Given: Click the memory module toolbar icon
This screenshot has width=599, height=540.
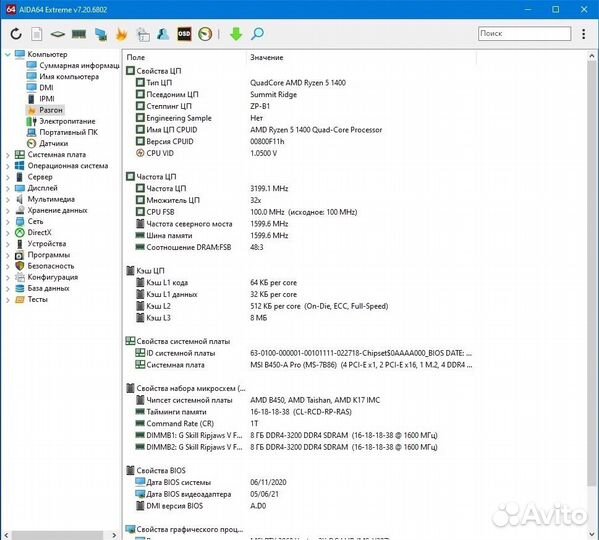Looking at the screenshot, I should (79, 34).
